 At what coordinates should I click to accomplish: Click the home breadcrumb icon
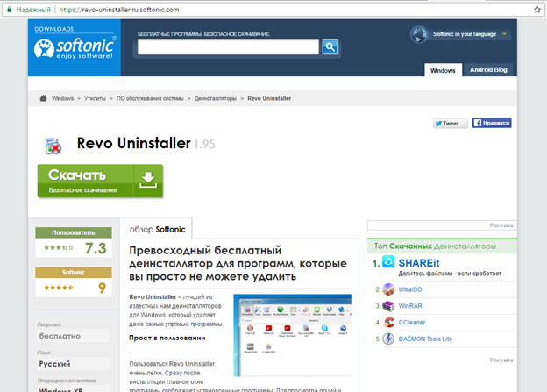click(x=43, y=98)
